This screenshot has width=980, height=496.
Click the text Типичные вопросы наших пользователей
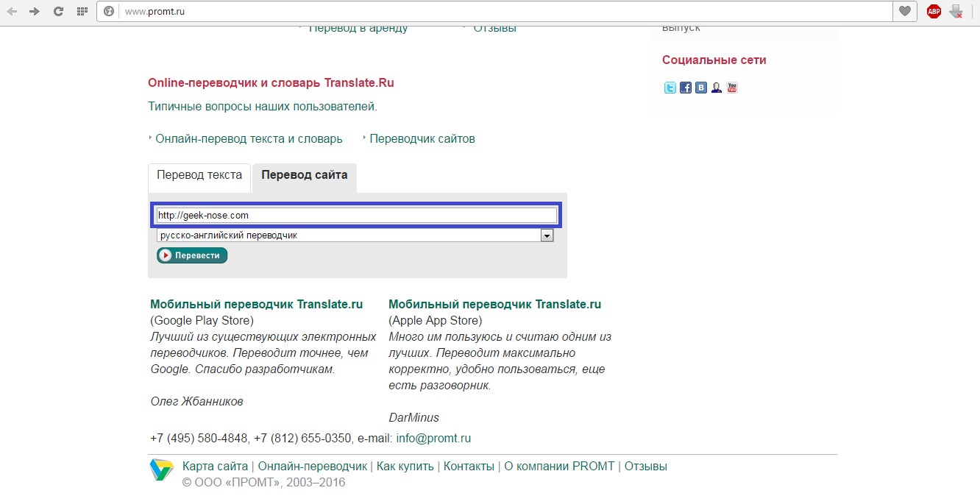click(x=263, y=107)
